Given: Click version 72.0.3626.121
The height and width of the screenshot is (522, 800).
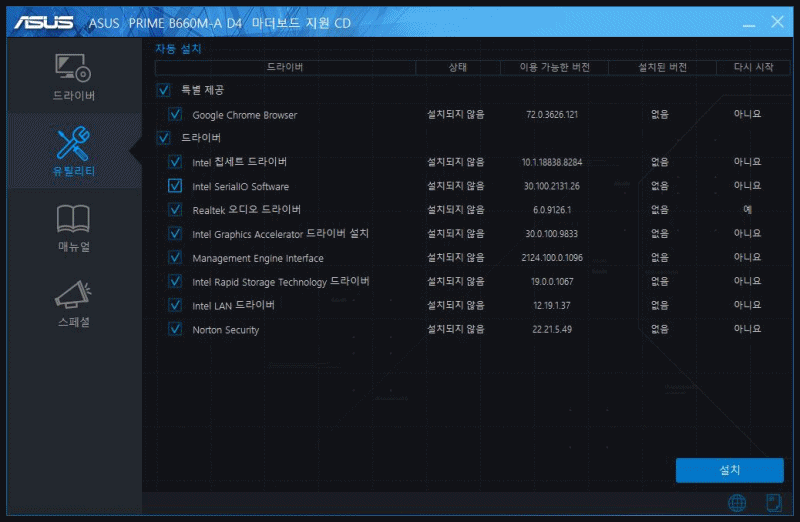Looking at the screenshot, I should (x=552, y=115).
